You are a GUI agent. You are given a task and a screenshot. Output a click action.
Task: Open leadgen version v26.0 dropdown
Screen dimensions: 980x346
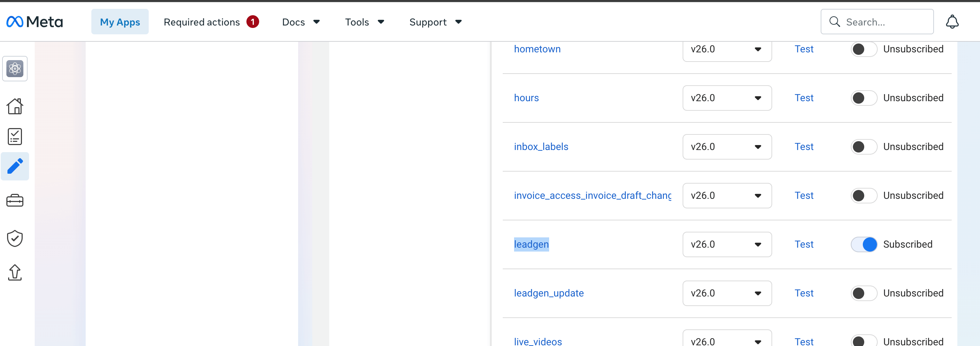pyautogui.click(x=727, y=244)
